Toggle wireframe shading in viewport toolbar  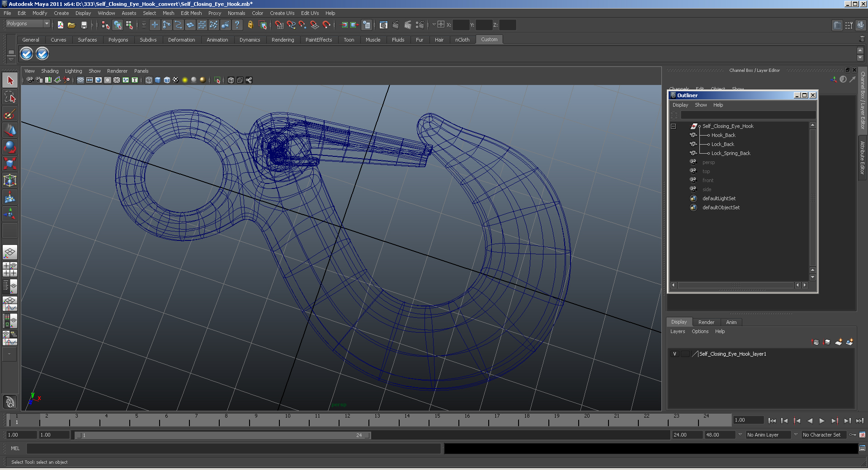click(149, 80)
